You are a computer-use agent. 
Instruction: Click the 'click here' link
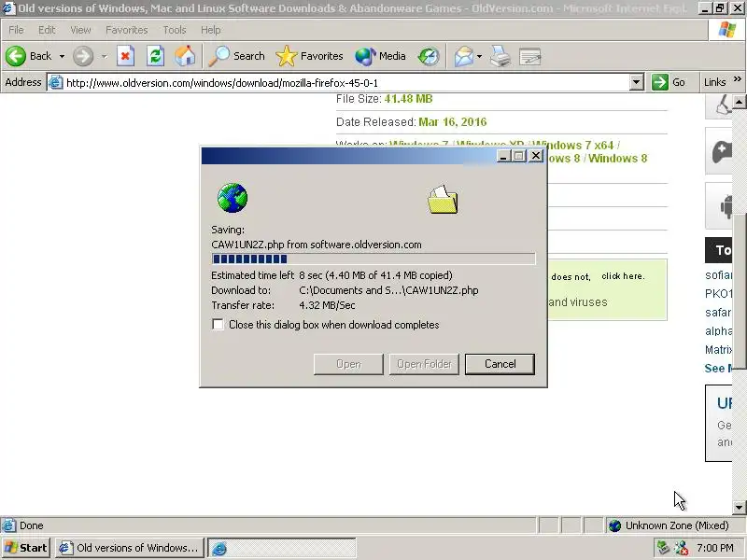(x=623, y=276)
